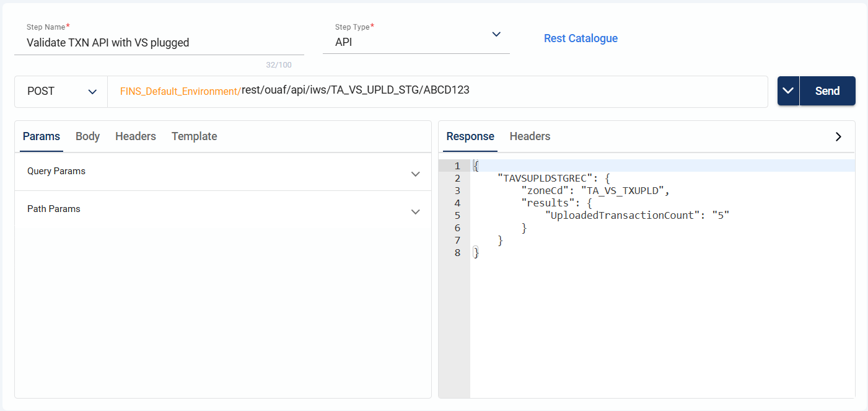Select the Params tab

tap(41, 136)
